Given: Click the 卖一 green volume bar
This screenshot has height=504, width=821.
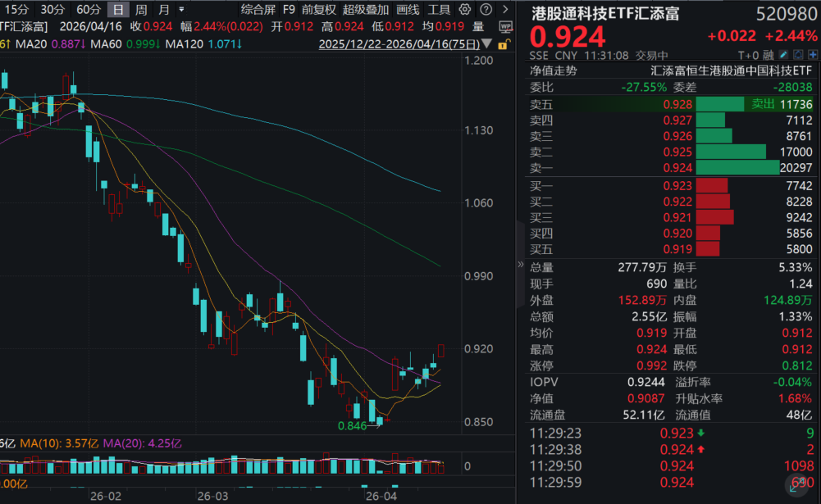Looking at the screenshot, I should [x=737, y=168].
